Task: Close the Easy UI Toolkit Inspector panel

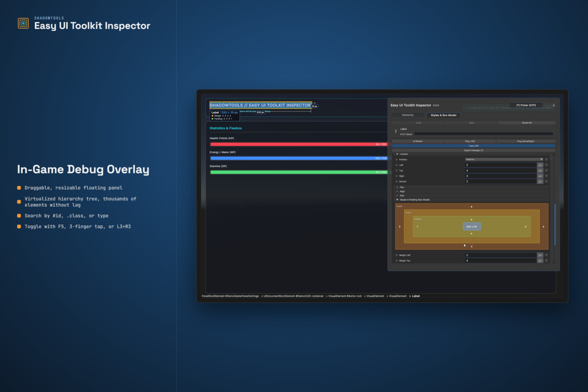Action: coord(554,105)
